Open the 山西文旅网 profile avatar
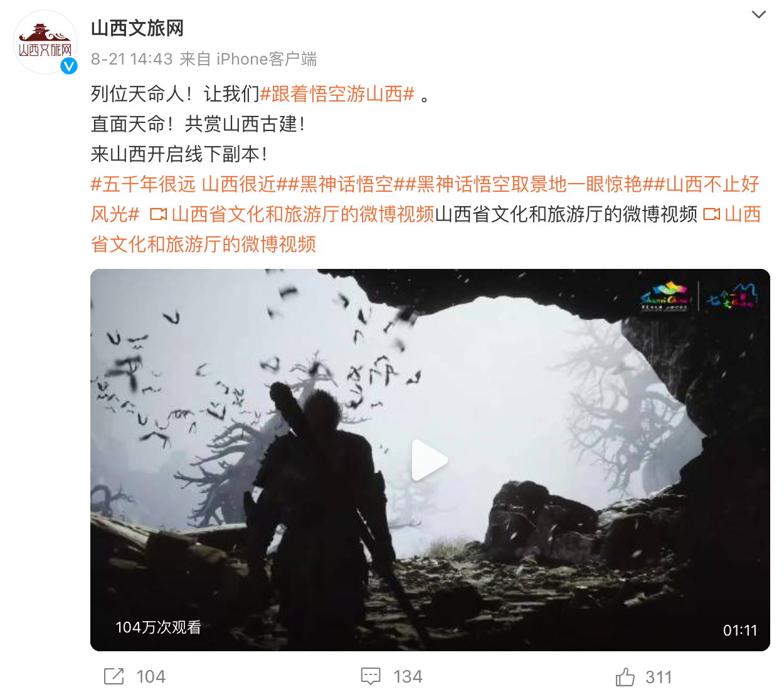The image size is (784, 697). (x=45, y=42)
